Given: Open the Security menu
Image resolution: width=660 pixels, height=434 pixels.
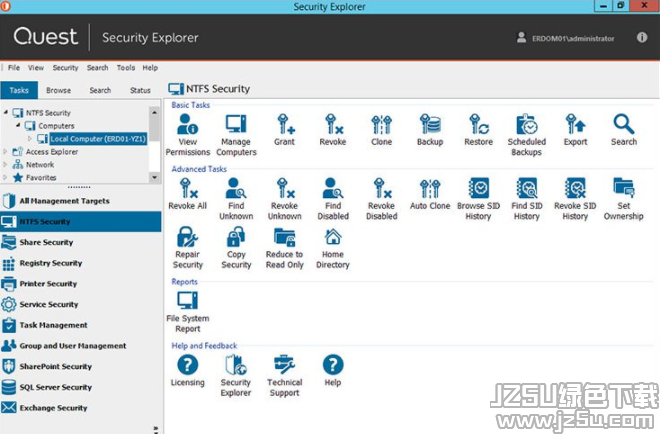Looking at the screenshot, I should click(x=65, y=68).
